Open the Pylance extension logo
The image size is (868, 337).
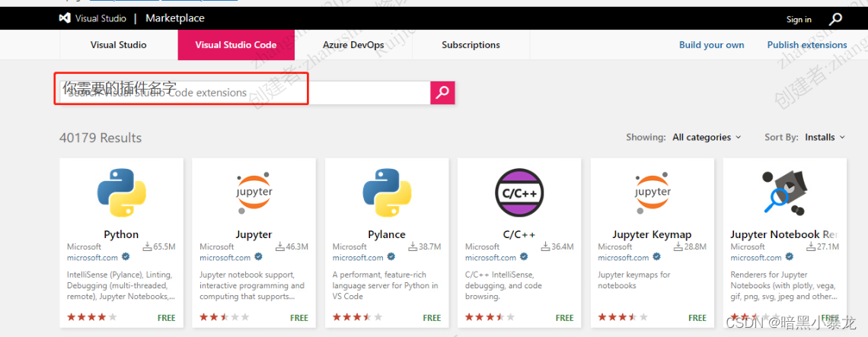click(387, 192)
